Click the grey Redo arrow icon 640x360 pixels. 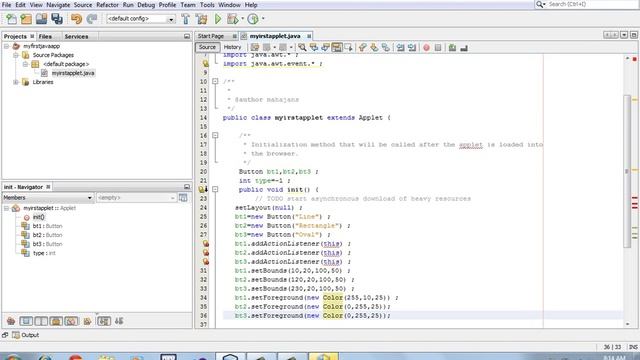point(92,19)
